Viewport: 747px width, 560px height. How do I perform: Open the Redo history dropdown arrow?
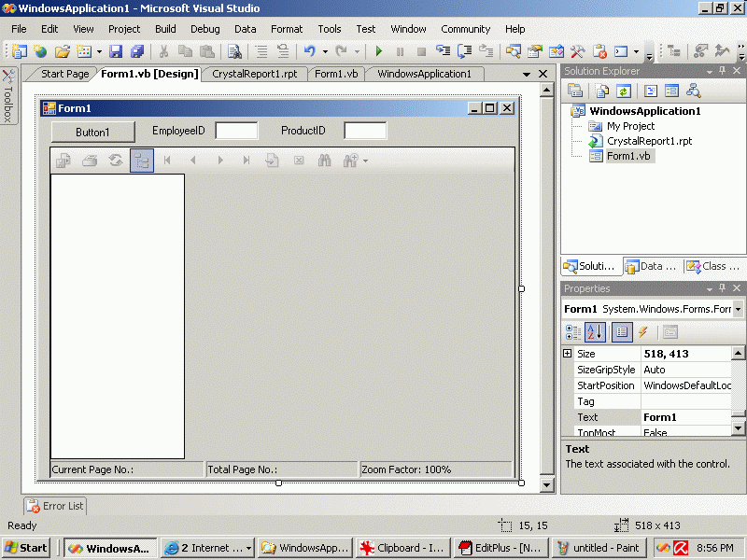(357, 51)
